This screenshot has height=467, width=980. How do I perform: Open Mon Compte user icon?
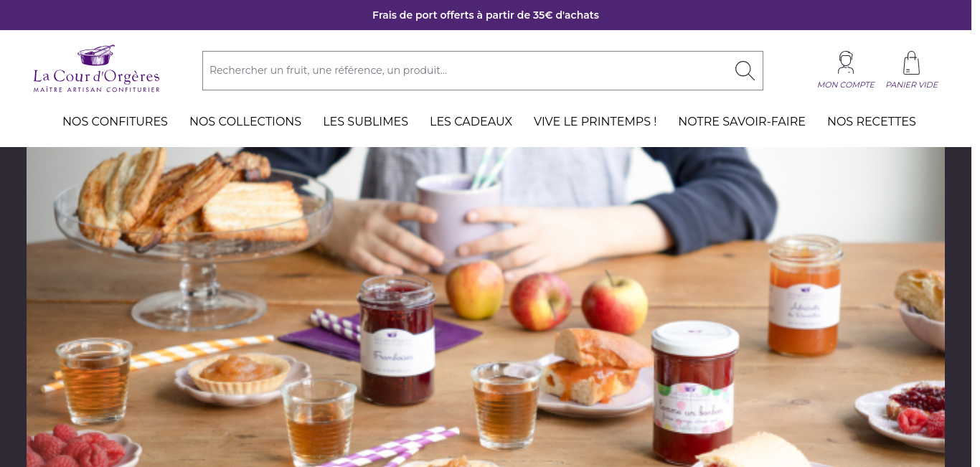tap(846, 62)
